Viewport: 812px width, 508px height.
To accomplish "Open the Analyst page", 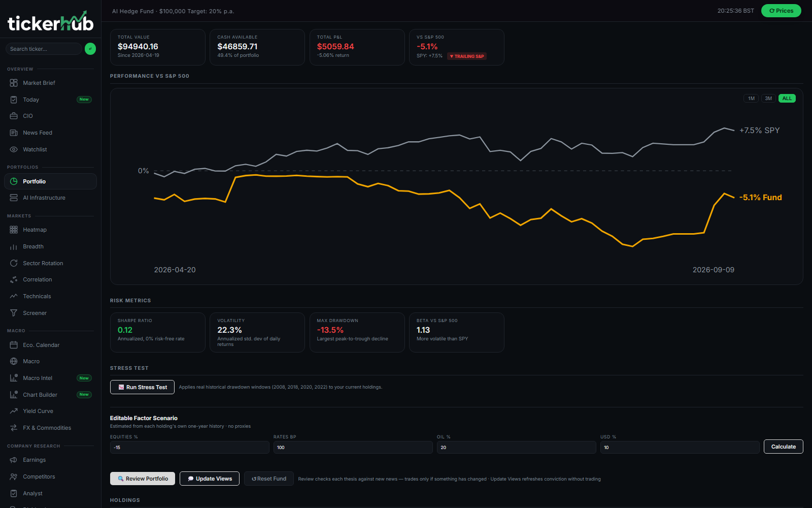I will pos(50,493).
